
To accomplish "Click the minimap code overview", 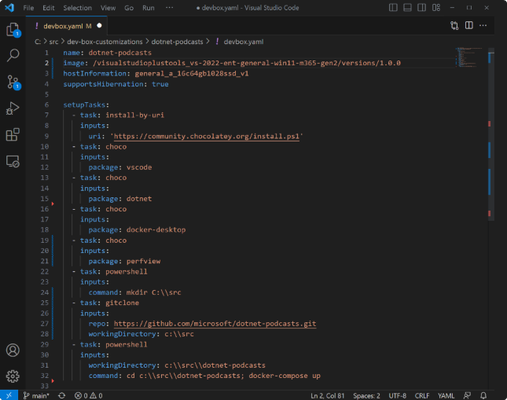I will (x=470, y=57).
